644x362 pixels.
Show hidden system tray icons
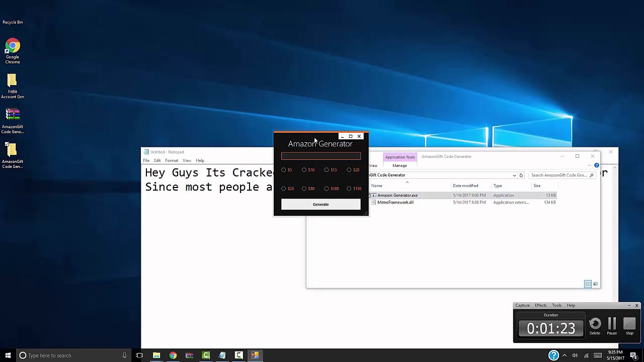[x=564, y=355]
